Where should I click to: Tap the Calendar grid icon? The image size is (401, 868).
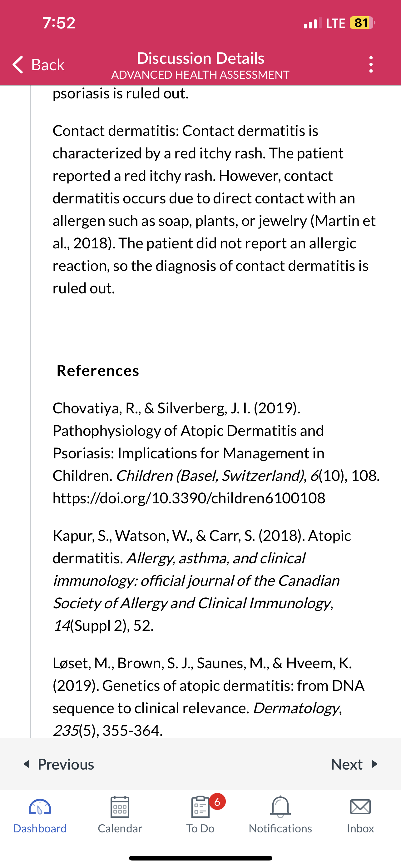coord(120,807)
